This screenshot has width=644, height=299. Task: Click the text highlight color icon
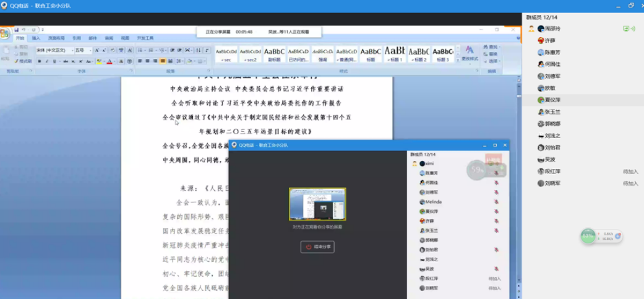click(x=99, y=61)
